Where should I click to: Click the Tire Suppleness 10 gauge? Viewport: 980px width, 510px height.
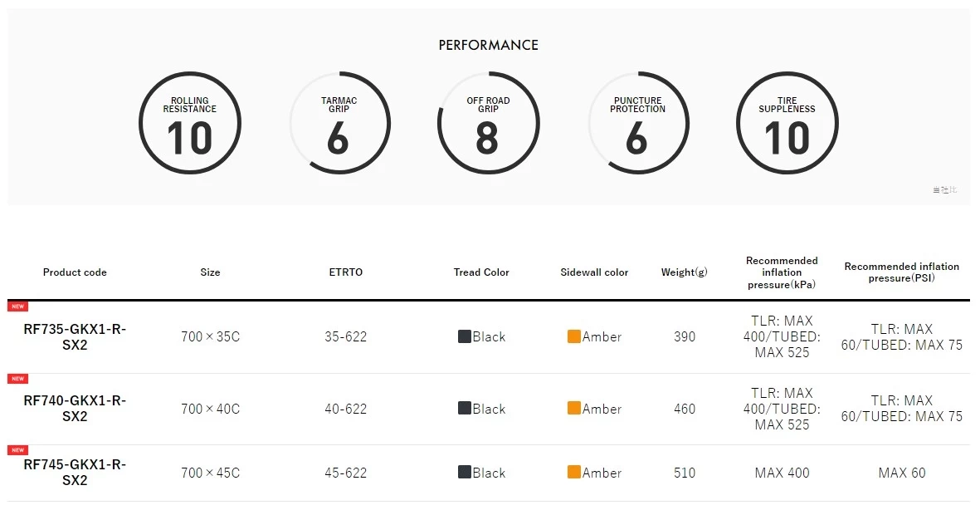point(787,123)
